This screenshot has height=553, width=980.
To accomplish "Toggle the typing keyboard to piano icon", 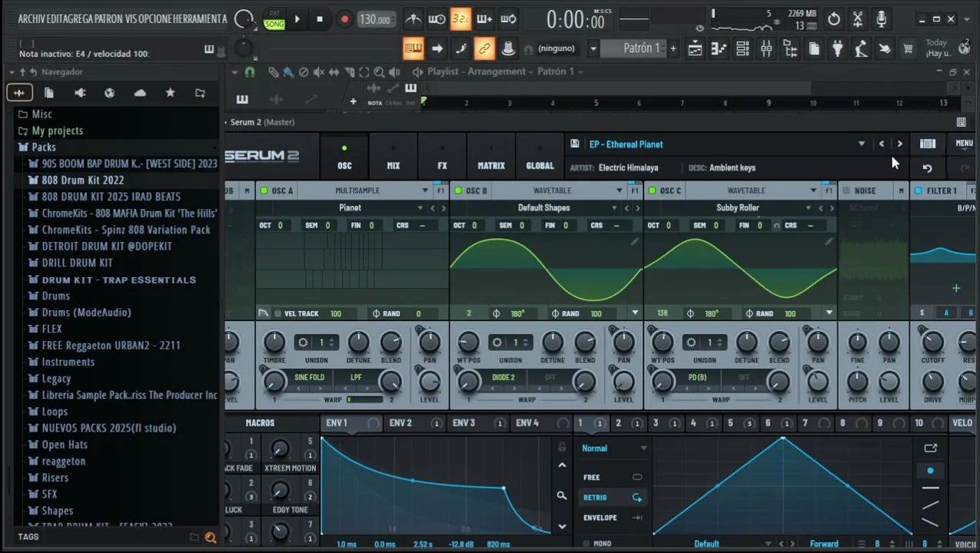I will (x=413, y=48).
